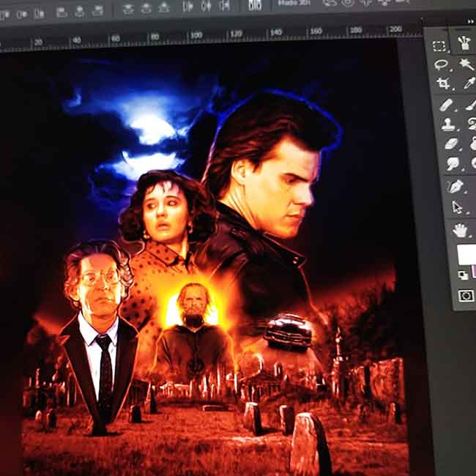The image size is (476, 476).
Task: Select the Move tool in toolbox
Action: 464,42
